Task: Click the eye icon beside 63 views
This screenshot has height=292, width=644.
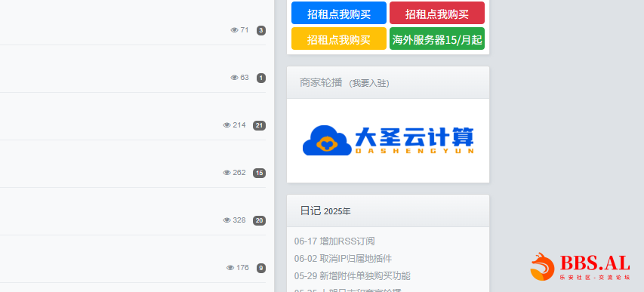Action: point(235,78)
